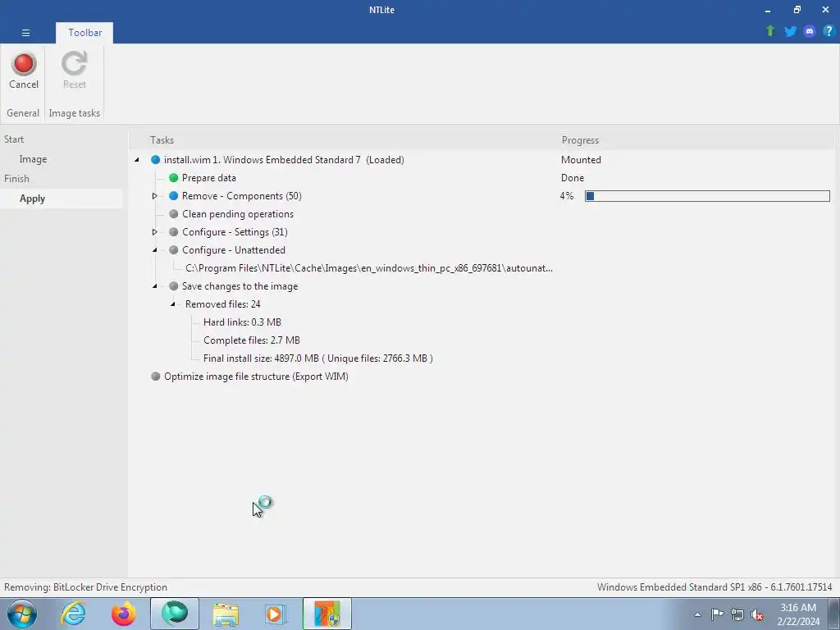Collapse the install.wim root tree node
The height and width of the screenshot is (630, 840).
pyautogui.click(x=137, y=160)
